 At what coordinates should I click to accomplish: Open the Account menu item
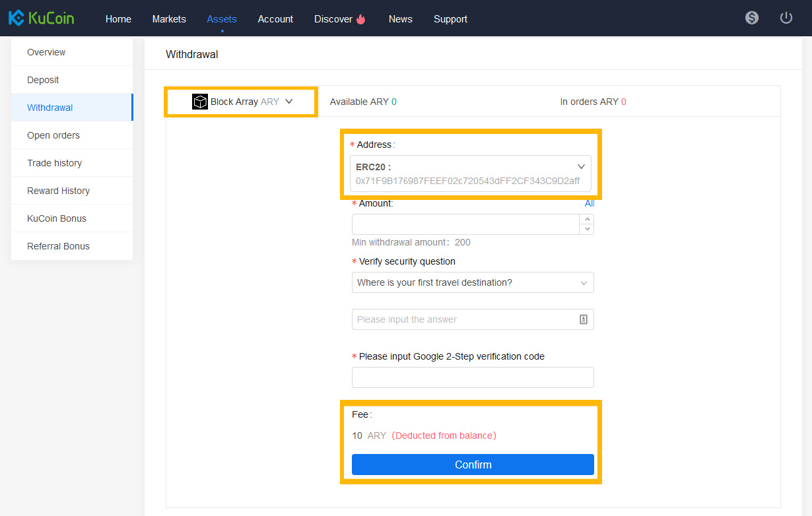pyautogui.click(x=275, y=19)
